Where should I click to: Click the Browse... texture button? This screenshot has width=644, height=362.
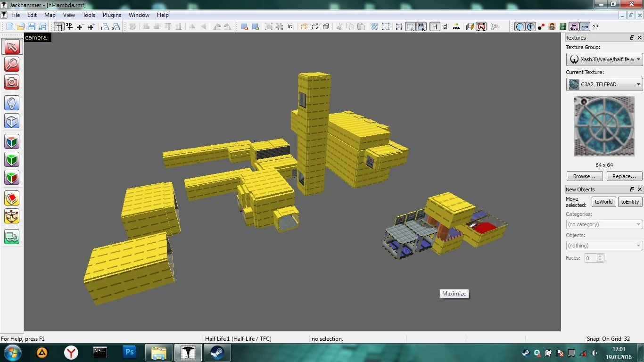[584, 176]
